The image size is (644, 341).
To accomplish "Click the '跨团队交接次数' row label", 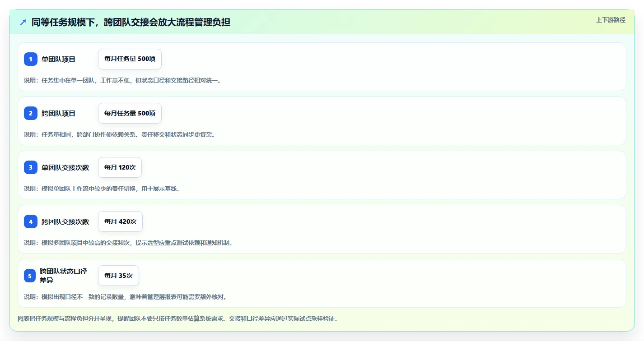I will 65,221.
